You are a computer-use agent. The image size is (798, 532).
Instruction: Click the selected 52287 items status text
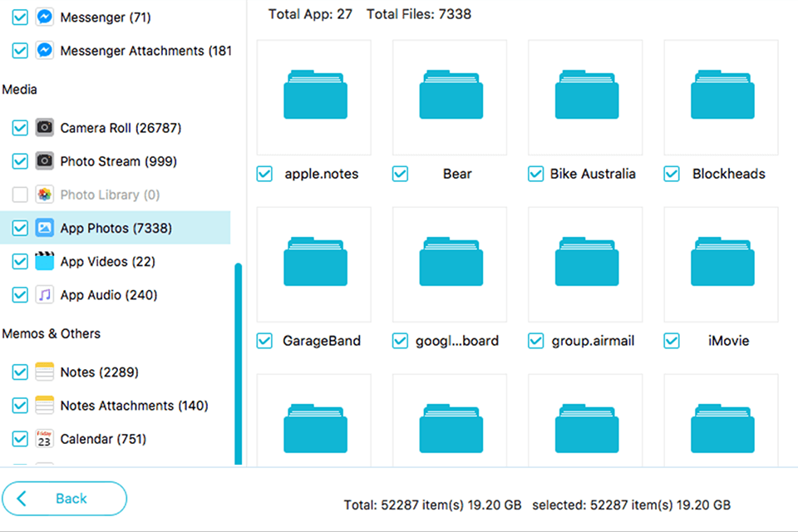(x=632, y=505)
